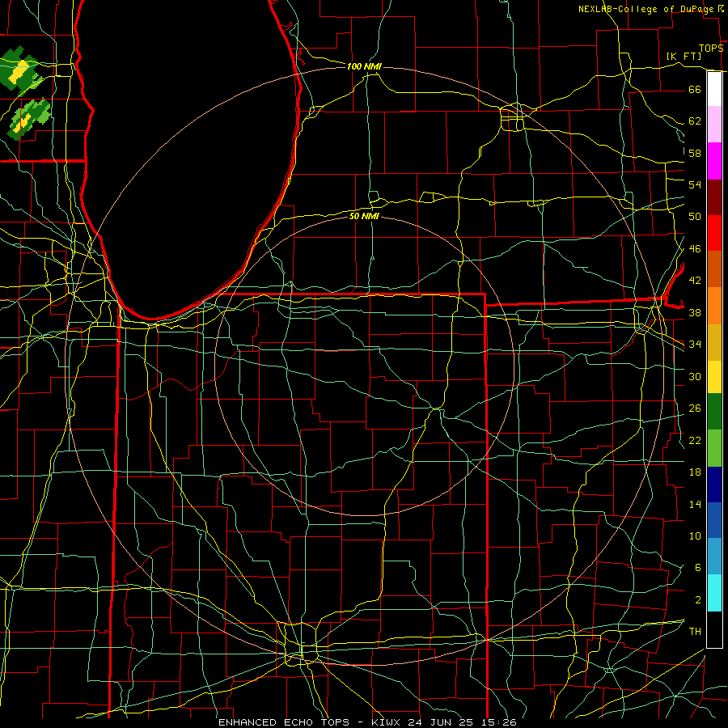Click the "6" legend label
Image resolution: width=728 pixels, height=728 pixels.
[x=697, y=568]
